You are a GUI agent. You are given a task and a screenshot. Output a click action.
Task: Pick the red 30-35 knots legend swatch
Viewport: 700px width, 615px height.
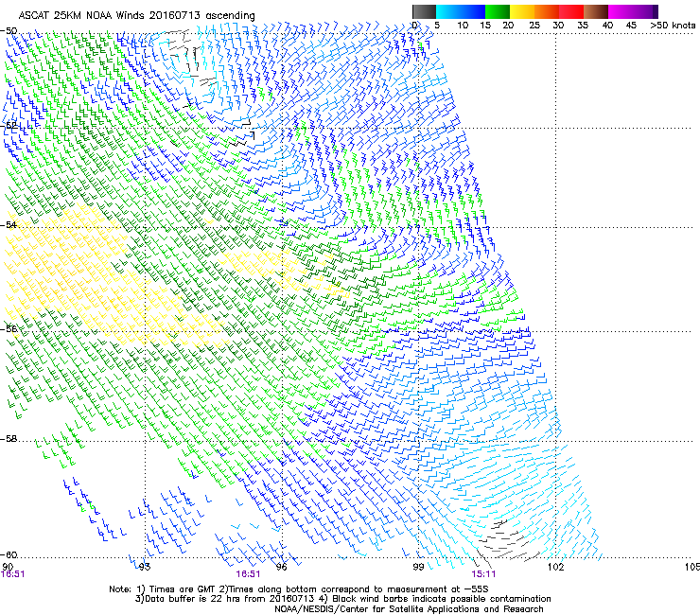[x=571, y=11]
